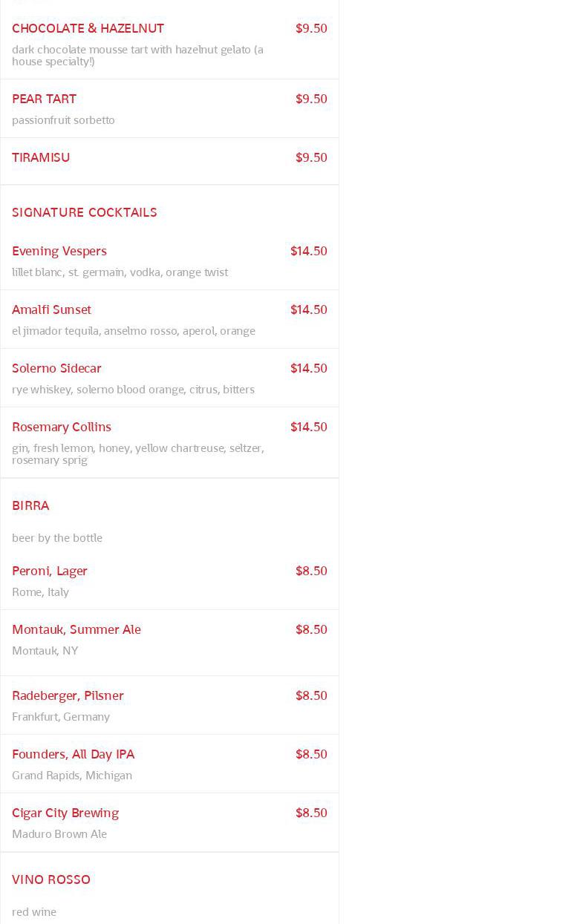Screen dimensions: 583x924
Task: Click the Solerno Sidecar cocktail name
Action: click(x=56, y=368)
